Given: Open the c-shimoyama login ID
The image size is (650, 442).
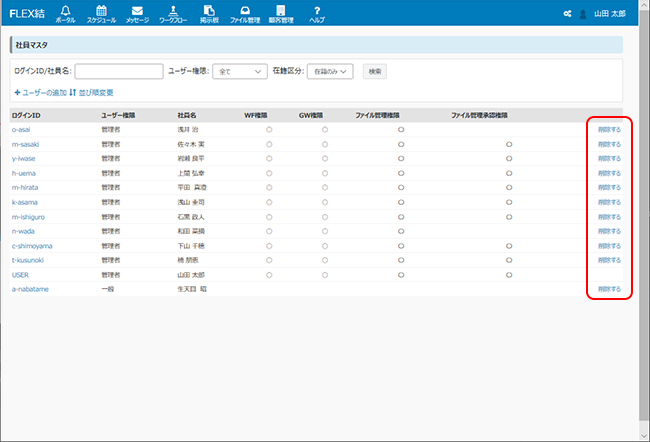Looking at the screenshot, I should (32, 246).
